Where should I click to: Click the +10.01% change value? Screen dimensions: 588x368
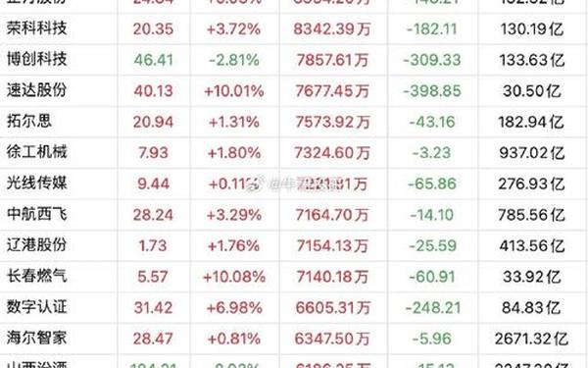tap(234, 91)
